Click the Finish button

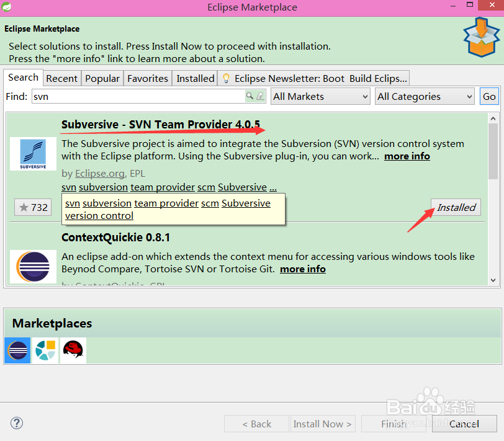tap(394, 424)
